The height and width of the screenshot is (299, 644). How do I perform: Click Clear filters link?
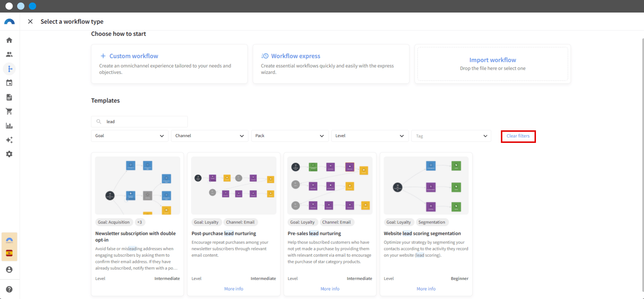point(518,136)
